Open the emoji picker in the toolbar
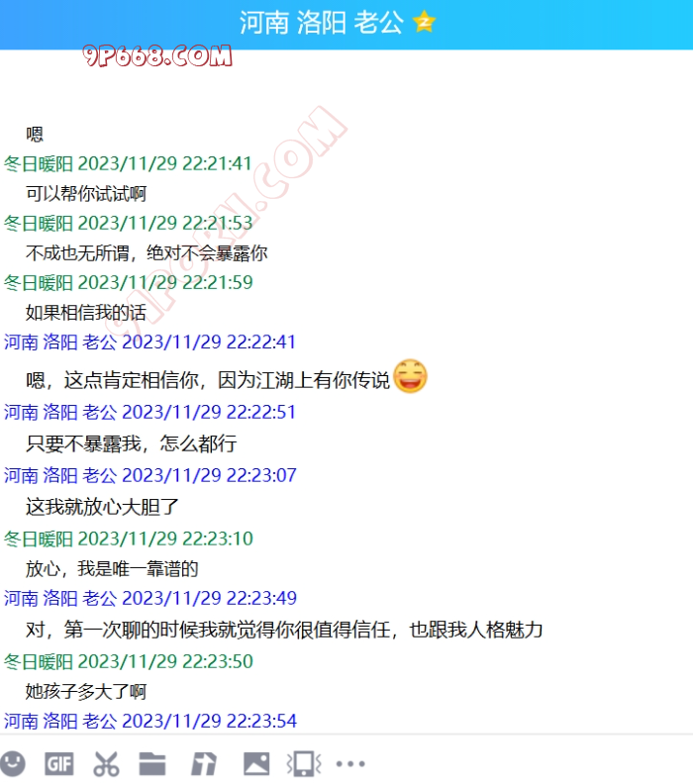This screenshot has width=693, height=784. (14, 763)
